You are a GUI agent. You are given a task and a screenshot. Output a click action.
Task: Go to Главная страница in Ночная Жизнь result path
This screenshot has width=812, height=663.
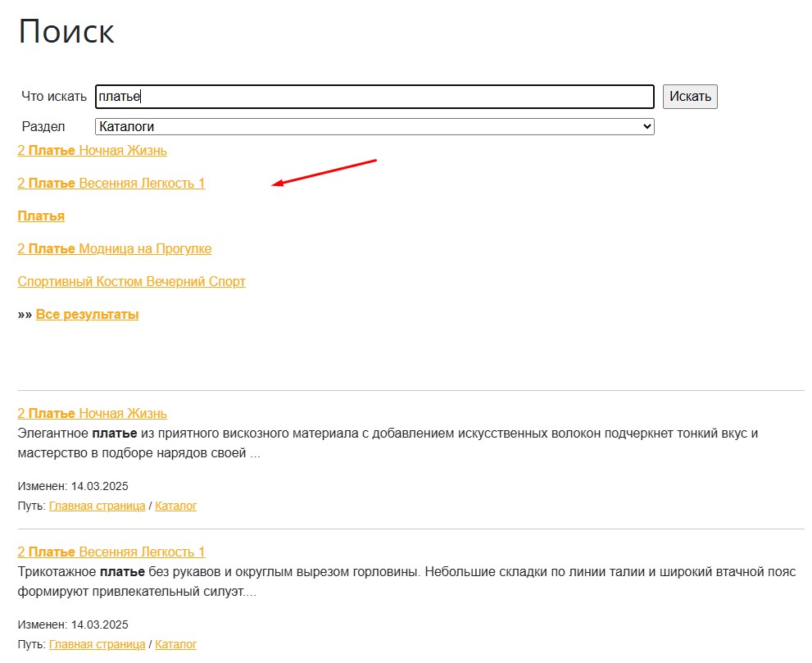97,506
